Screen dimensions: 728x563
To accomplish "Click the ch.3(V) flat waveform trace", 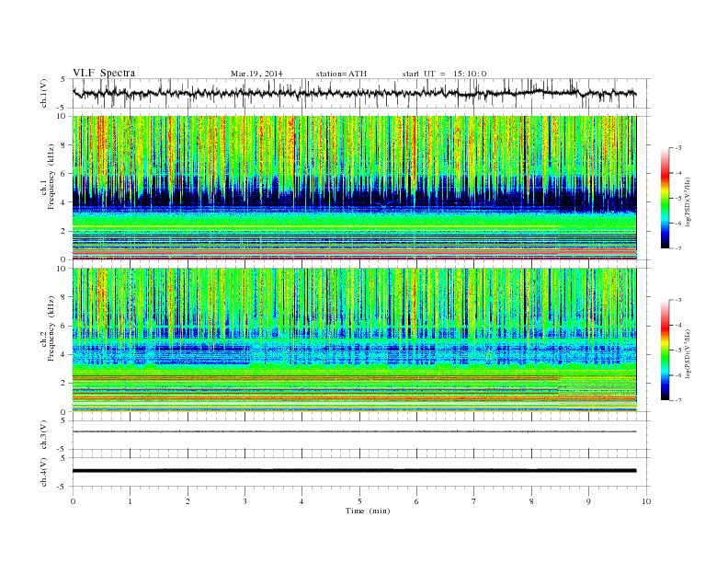I will 354,431.
